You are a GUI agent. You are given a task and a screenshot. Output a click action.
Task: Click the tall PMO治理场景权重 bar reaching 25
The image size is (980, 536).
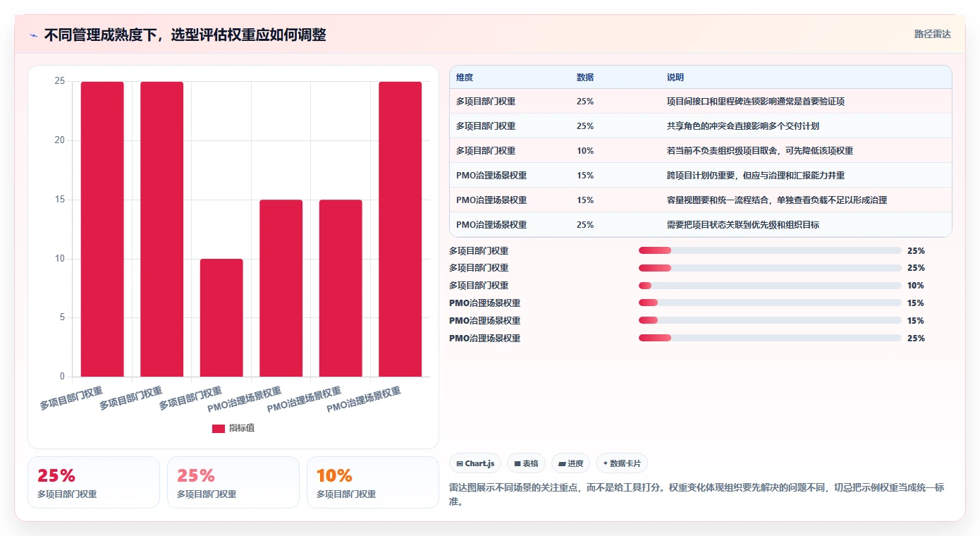click(400, 229)
